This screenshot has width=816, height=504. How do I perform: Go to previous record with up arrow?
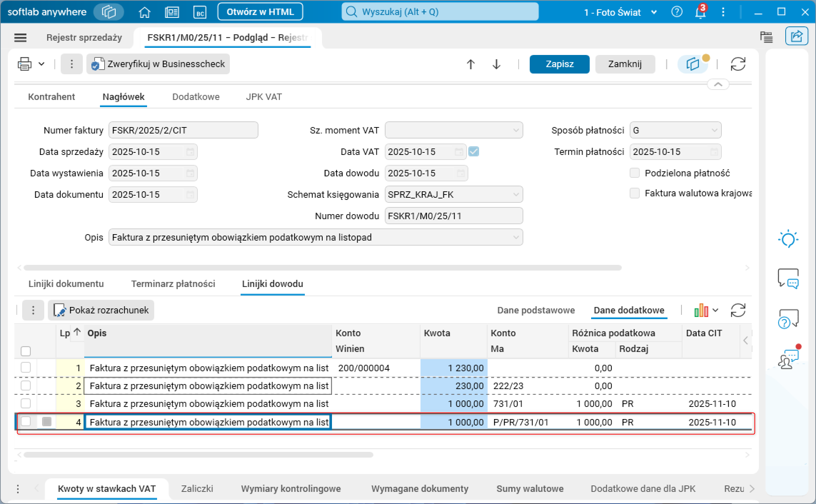click(x=470, y=64)
